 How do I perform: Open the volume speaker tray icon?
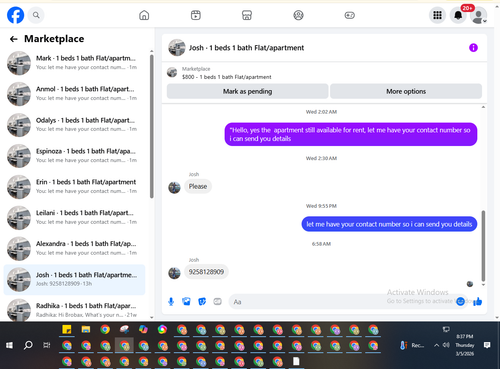[446, 345]
